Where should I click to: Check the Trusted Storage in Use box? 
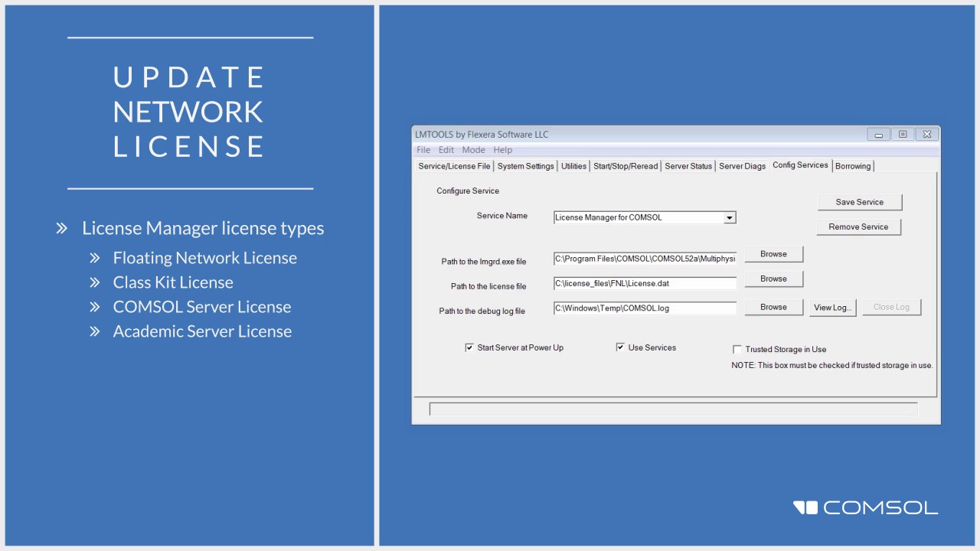(737, 350)
